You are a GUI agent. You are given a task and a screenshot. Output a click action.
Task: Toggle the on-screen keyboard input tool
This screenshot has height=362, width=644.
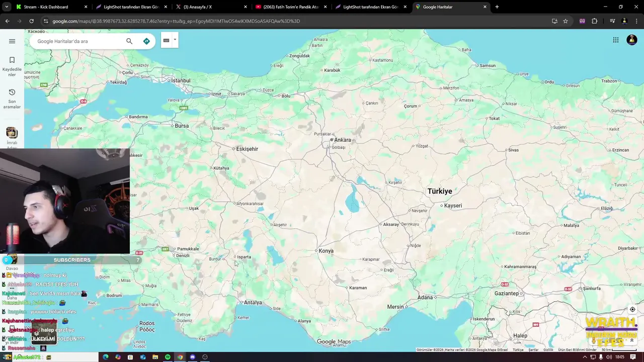[166, 40]
